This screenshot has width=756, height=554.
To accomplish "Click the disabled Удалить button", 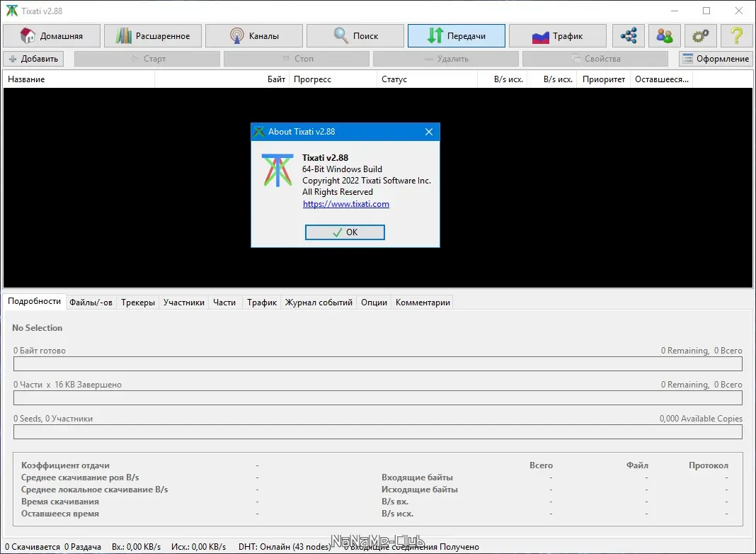I will [446, 59].
